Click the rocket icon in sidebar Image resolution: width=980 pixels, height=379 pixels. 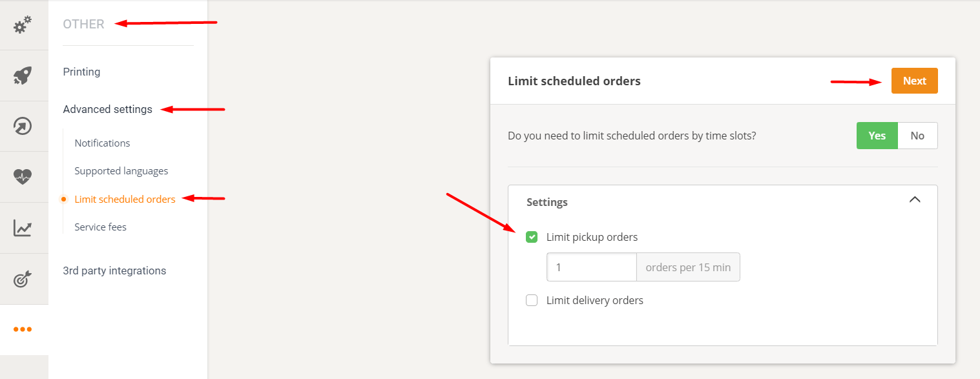[x=23, y=76]
